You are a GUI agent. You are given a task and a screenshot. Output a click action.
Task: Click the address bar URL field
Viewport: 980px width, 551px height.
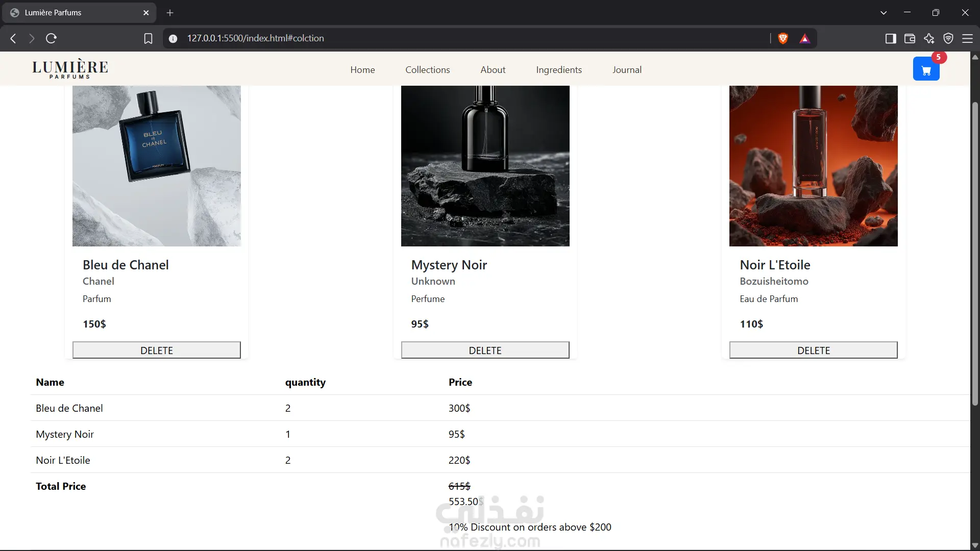pyautogui.click(x=475, y=38)
